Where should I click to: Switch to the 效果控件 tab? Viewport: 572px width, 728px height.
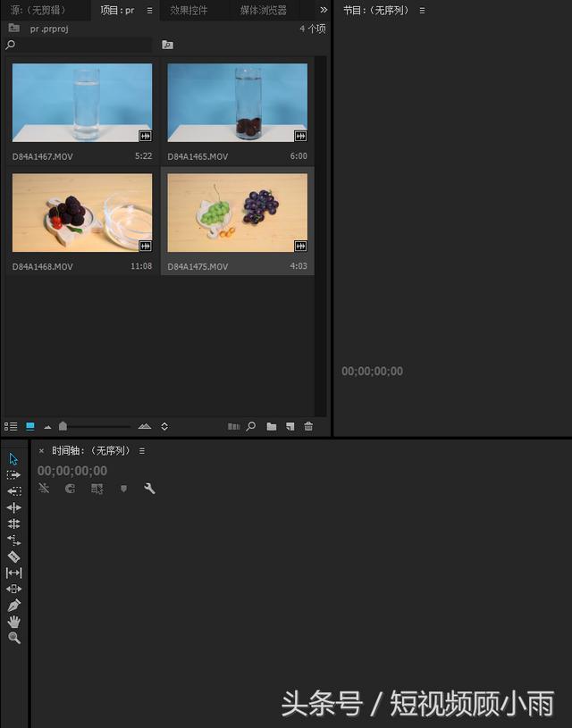coord(189,11)
